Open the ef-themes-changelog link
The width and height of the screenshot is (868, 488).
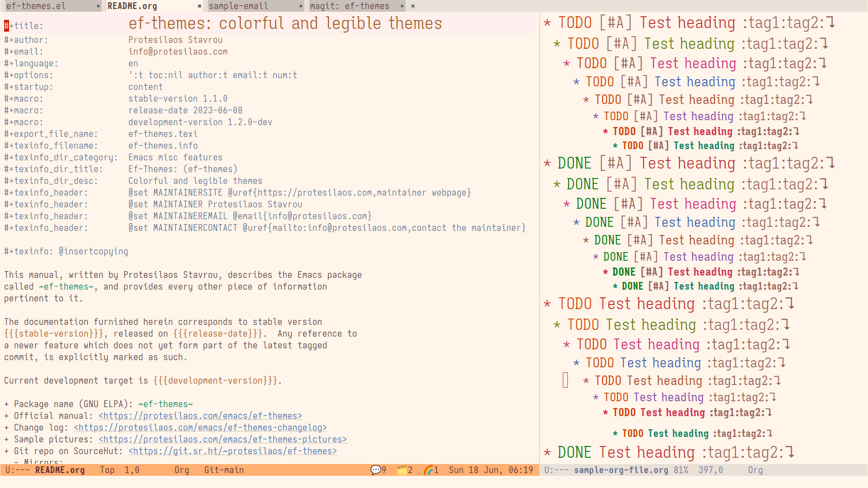coord(200,427)
